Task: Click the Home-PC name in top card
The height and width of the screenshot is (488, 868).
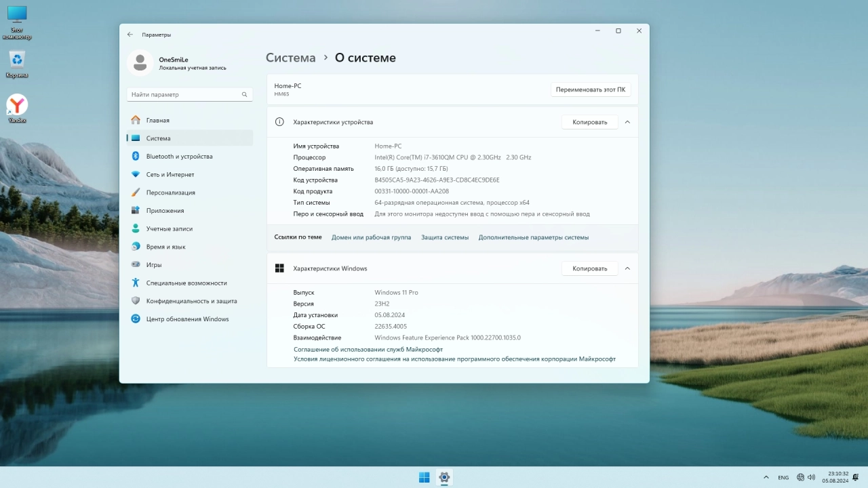Action: point(288,86)
